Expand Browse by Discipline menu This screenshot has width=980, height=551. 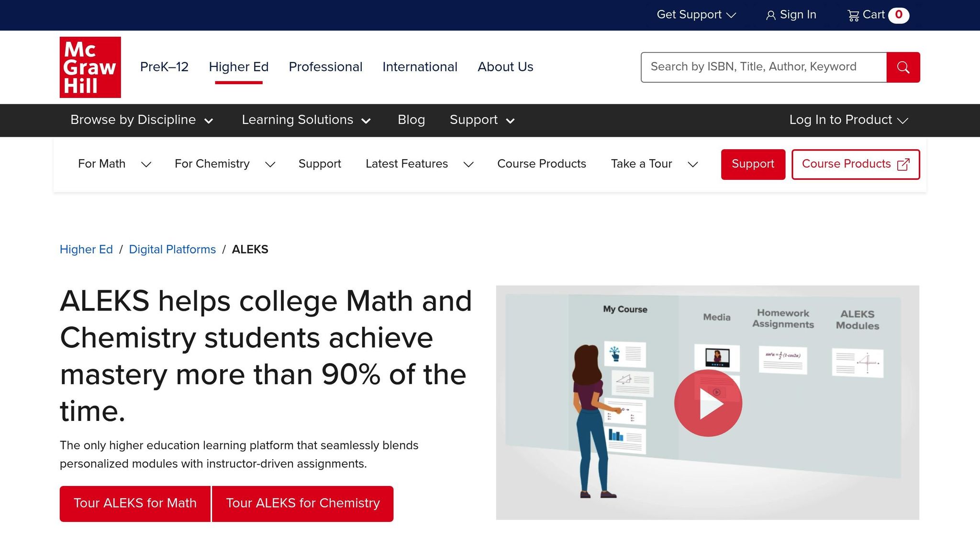coord(142,120)
